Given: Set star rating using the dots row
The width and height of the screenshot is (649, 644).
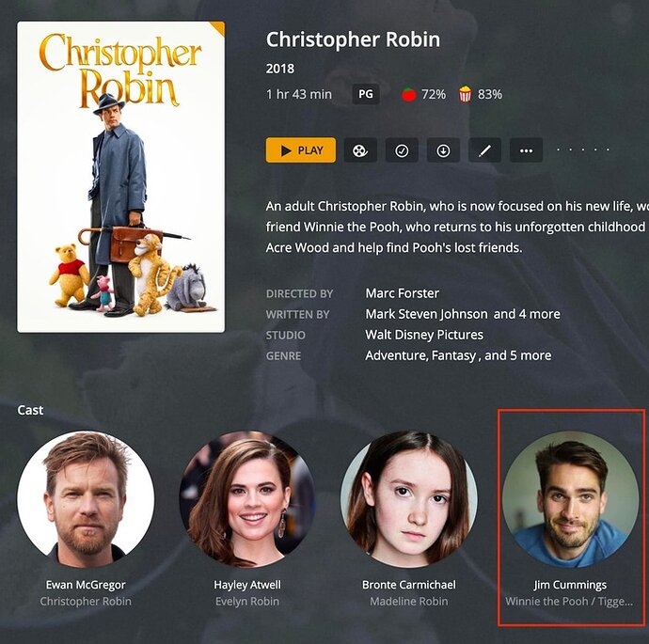Looking at the screenshot, I should pyautogui.click(x=583, y=149).
